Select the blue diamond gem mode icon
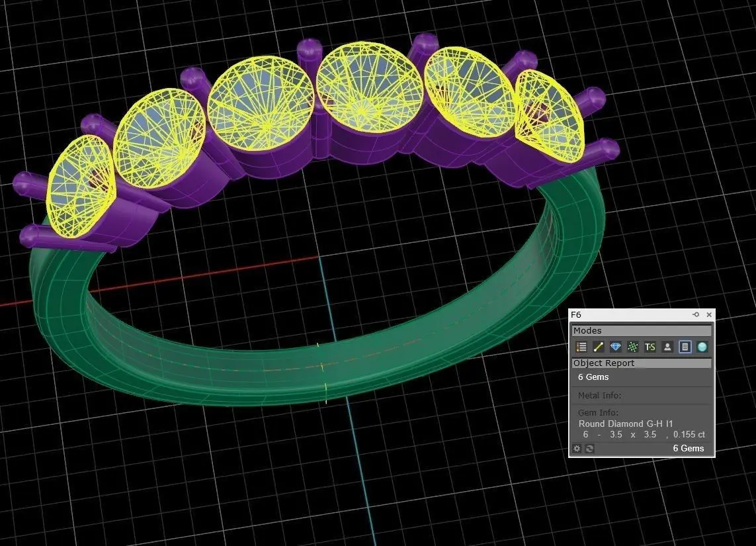Screen dimensions: 756x546 [x=616, y=347]
